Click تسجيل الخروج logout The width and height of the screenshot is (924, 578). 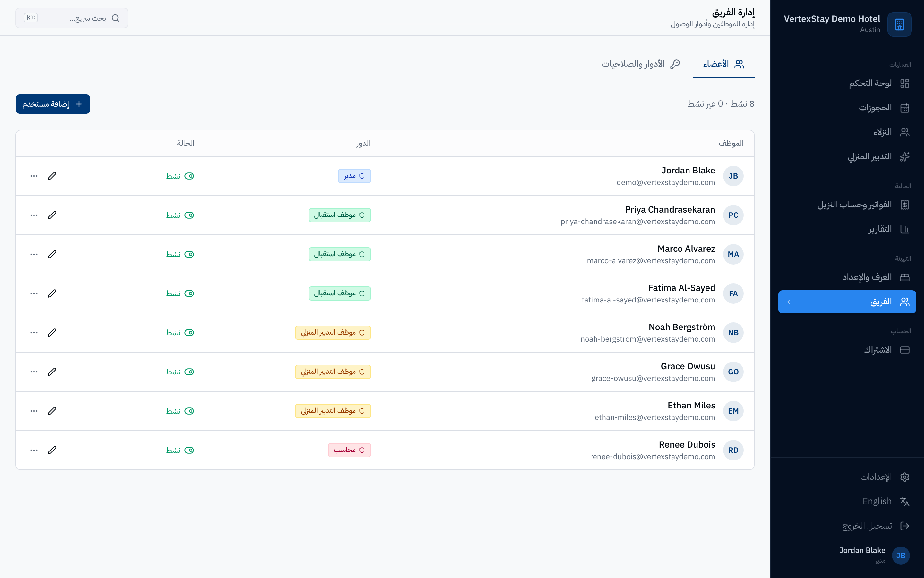(x=847, y=526)
